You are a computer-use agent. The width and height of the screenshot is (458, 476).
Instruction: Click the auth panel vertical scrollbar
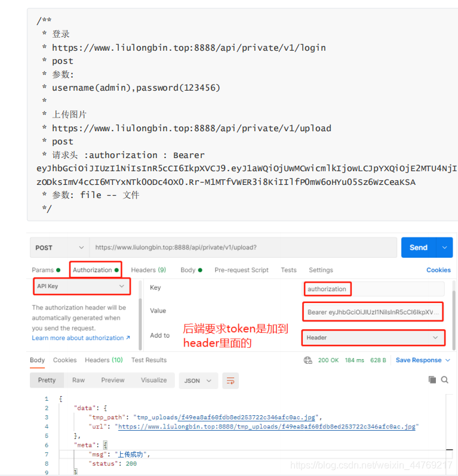(x=140, y=324)
